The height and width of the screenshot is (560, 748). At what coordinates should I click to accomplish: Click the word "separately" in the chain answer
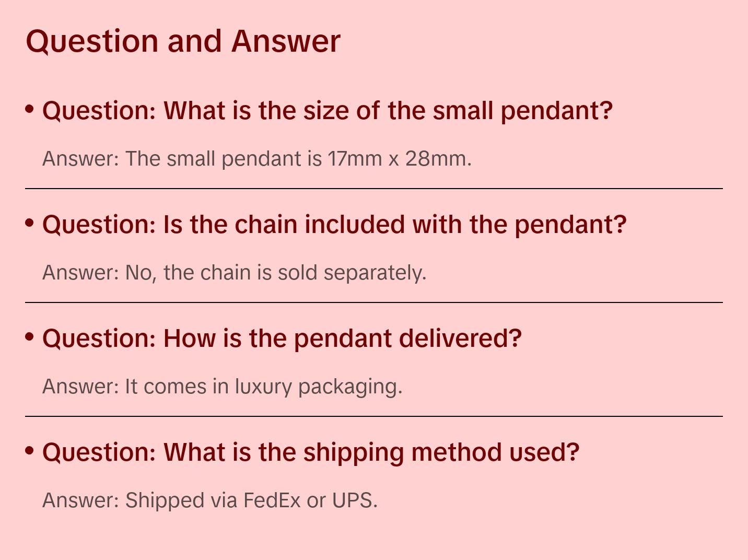pos(375,273)
